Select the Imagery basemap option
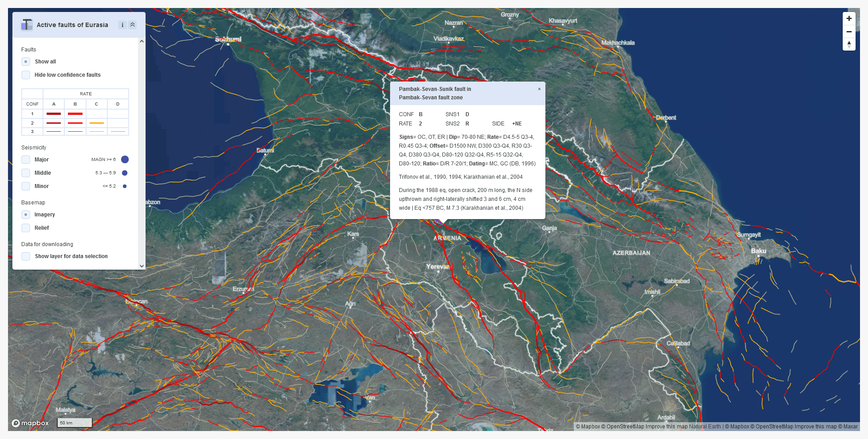The height and width of the screenshot is (439, 868). click(x=26, y=215)
